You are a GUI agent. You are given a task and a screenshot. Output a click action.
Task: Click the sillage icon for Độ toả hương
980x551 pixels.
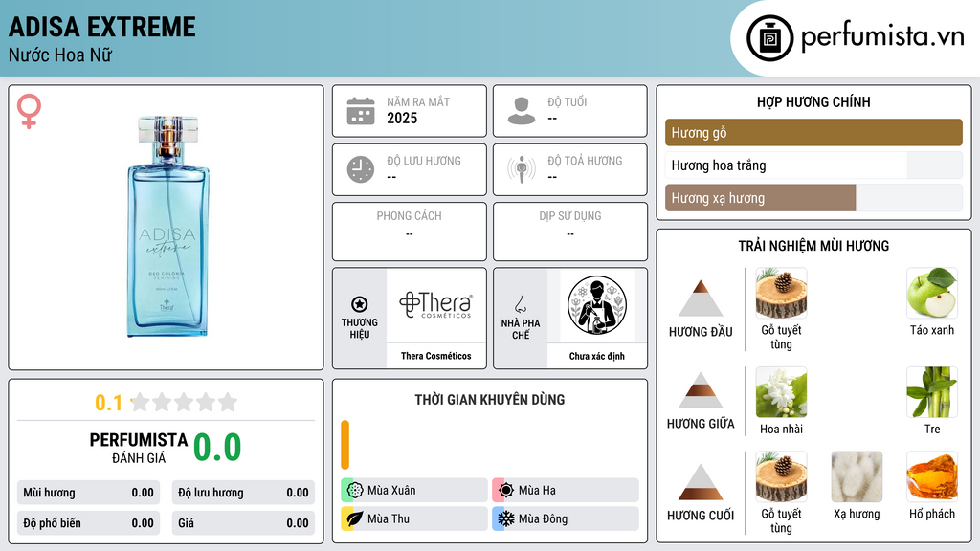point(522,169)
